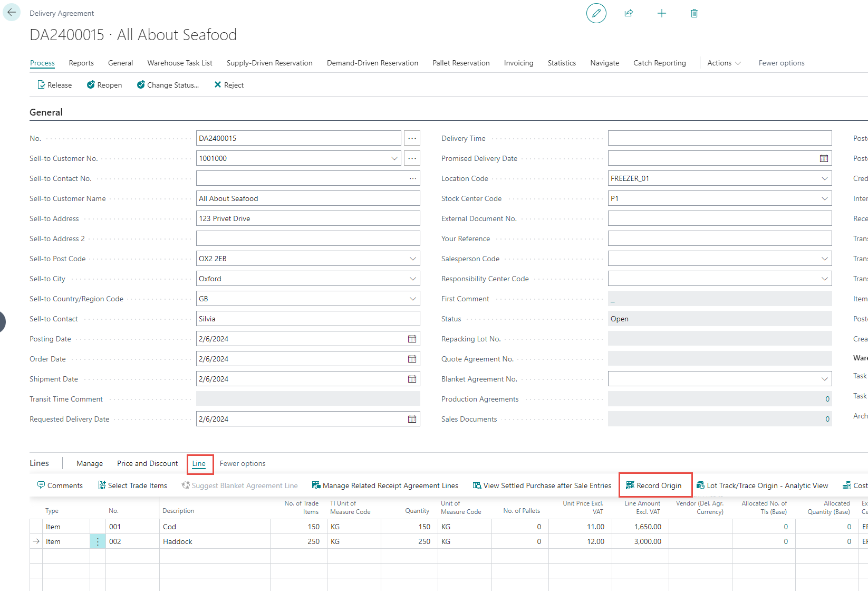Click the share icon in header

click(629, 13)
